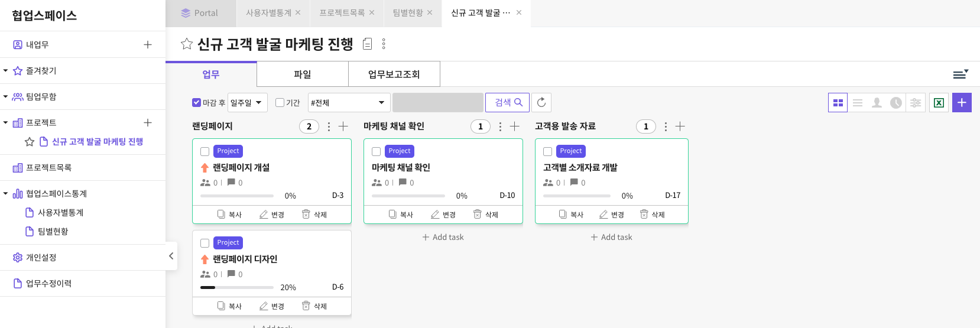Image resolution: width=980 pixels, height=328 pixels.
Task: Click Add task under 마케팅 채널 확인
Action: coord(443,238)
